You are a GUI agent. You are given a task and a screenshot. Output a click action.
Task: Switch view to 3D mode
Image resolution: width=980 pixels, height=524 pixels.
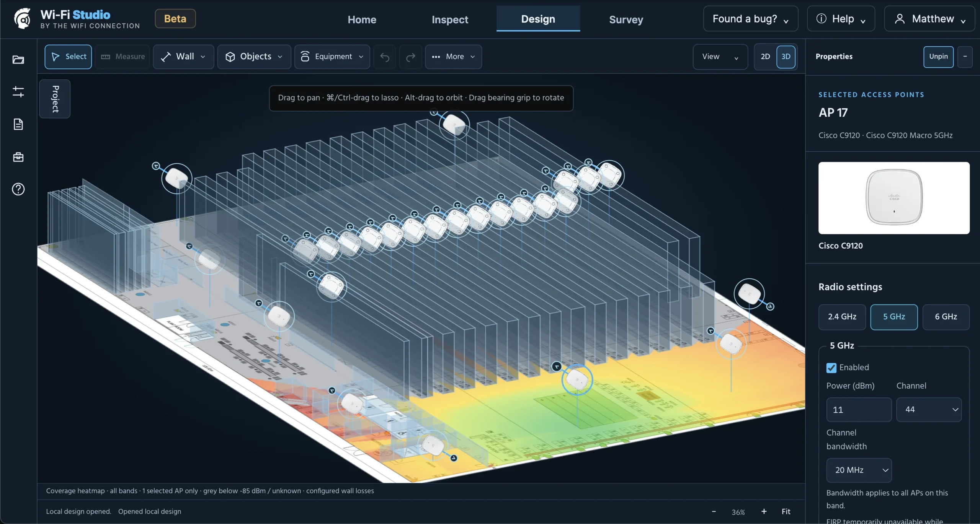786,57
